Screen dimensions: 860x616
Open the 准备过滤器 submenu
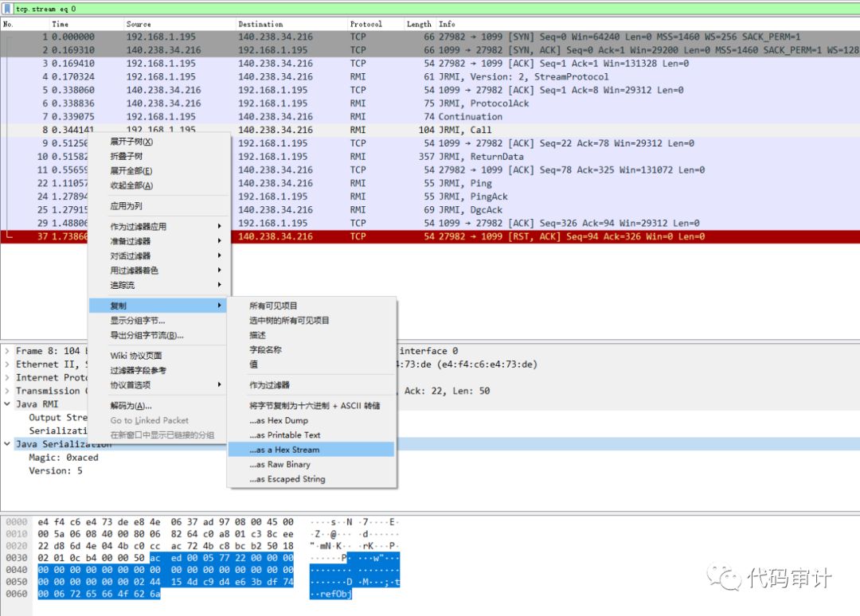159,241
